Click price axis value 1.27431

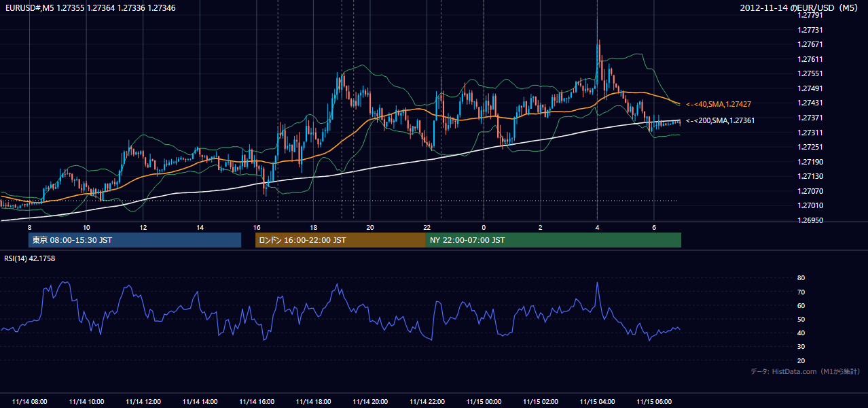[x=810, y=103]
